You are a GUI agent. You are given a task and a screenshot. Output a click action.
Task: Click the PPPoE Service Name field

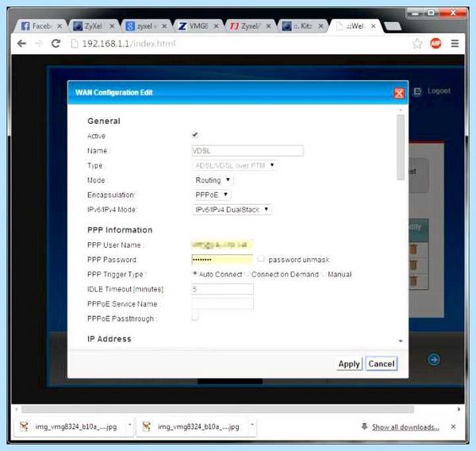tap(222, 303)
